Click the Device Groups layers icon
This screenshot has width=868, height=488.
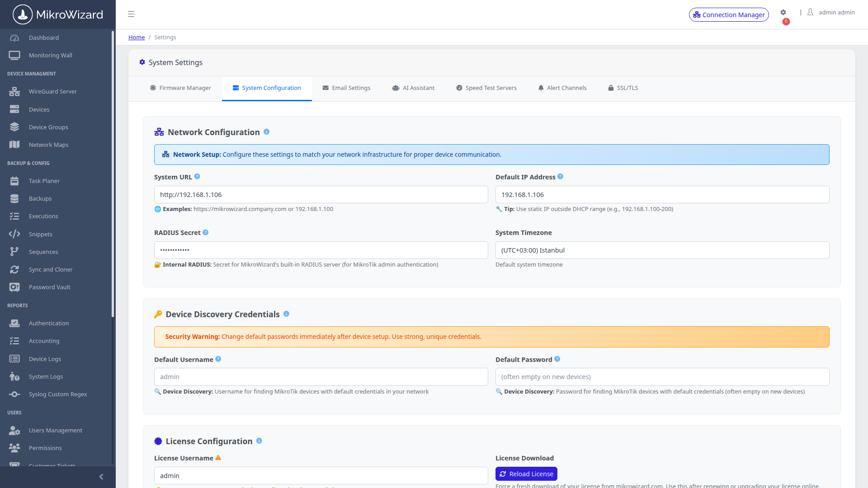tap(14, 127)
